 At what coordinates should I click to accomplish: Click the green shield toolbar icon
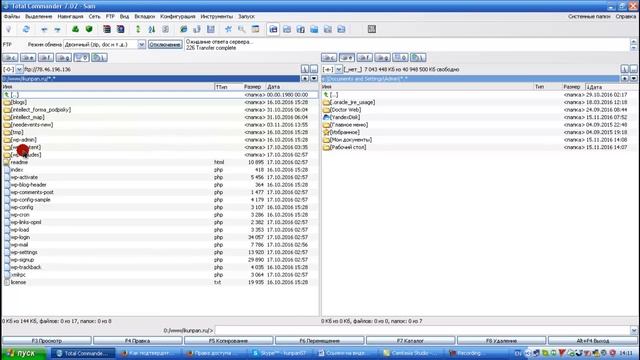89,29
